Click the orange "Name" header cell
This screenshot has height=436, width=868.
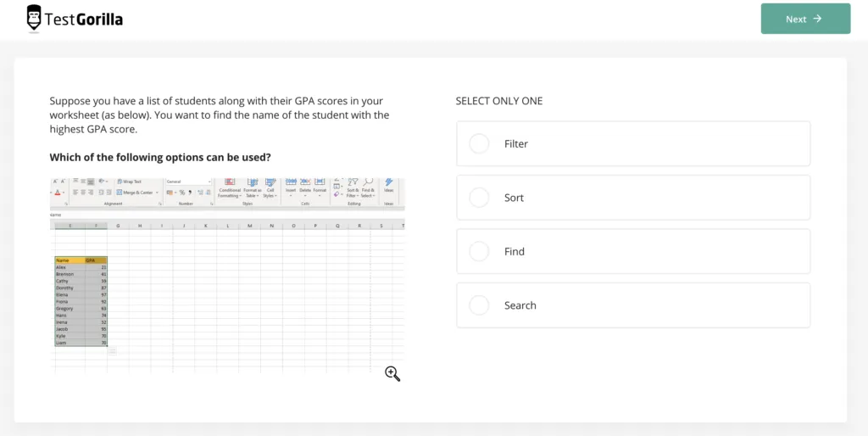[x=70, y=260]
